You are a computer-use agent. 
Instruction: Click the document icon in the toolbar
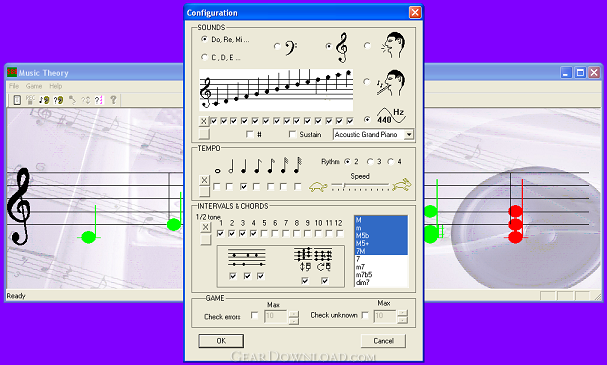[17, 100]
